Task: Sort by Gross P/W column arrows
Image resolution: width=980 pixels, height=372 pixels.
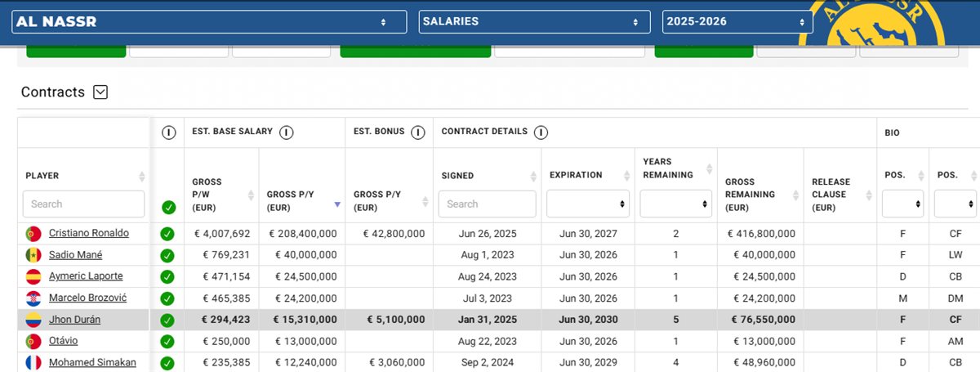Action: 249,195
